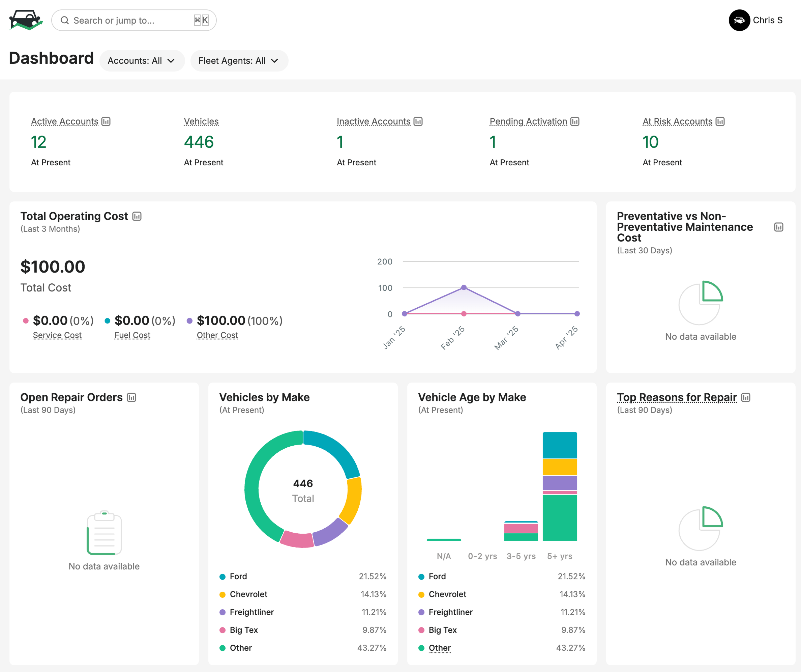Open the Fleet Agents: All dropdown

[239, 61]
